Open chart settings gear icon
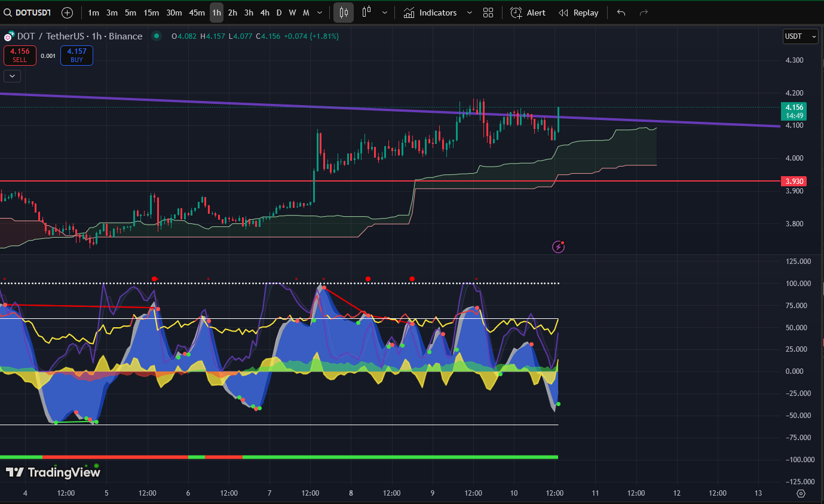The height and width of the screenshot is (504, 824). coord(801,493)
